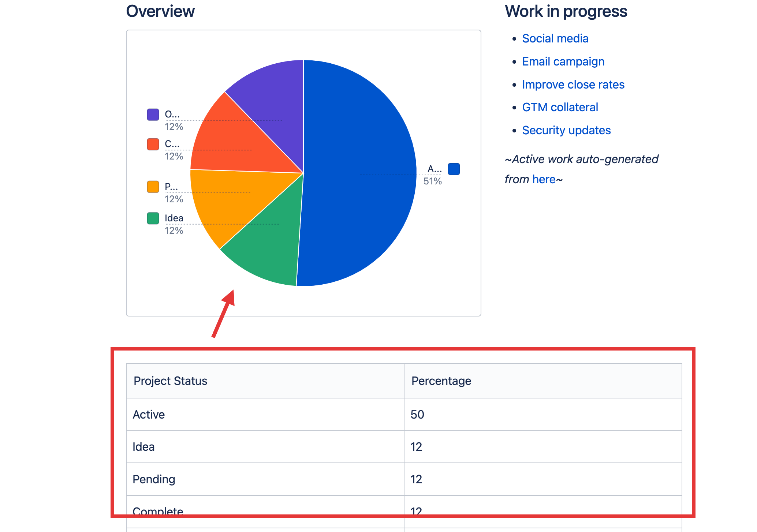Click the Complete table cell
The height and width of the screenshot is (532, 757).
click(265, 512)
